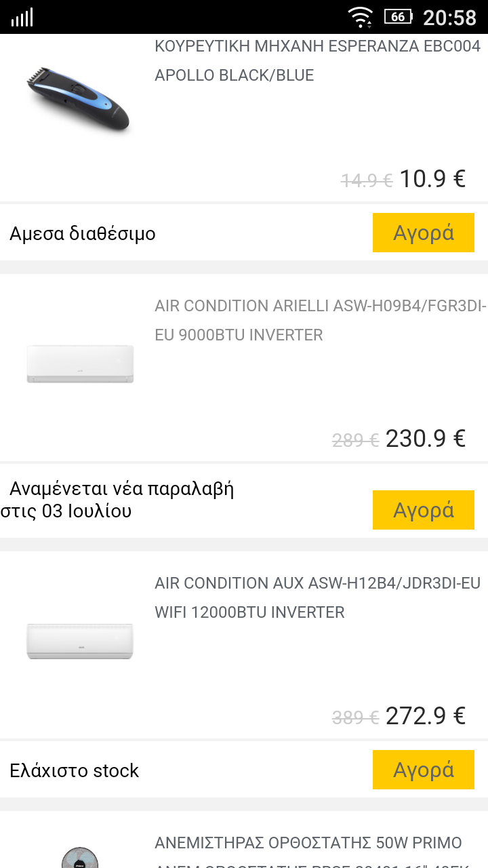This screenshot has height=868, width=488.
Task: Tap the 230.9 € Arielli price
Action: (x=426, y=439)
